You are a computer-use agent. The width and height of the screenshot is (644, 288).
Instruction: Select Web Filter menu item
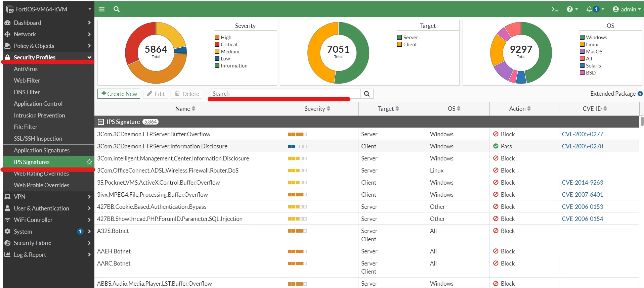(27, 81)
